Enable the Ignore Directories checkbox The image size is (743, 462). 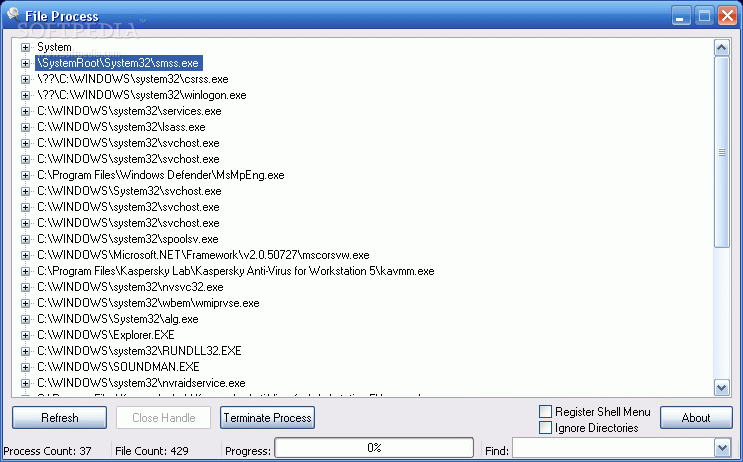[545, 427]
